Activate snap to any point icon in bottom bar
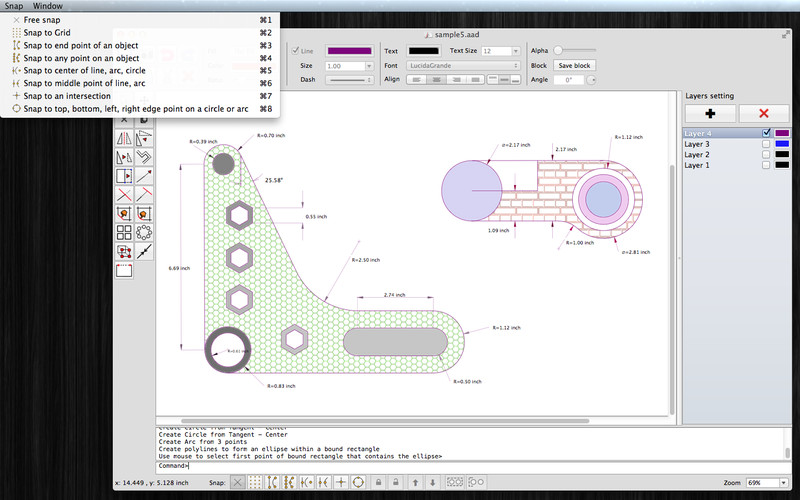The width and height of the screenshot is (800, 500). pyautogui.click(x=289, y=482)
